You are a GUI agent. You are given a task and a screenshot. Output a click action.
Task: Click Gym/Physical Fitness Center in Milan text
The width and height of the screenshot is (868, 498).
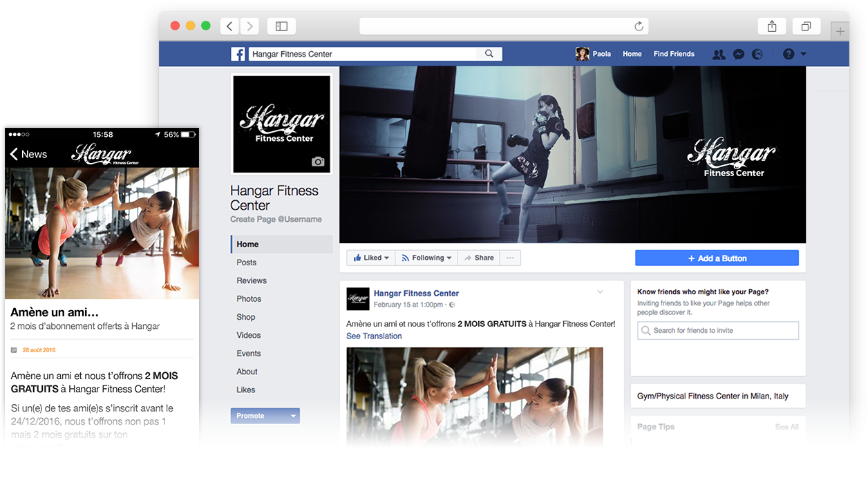pyautogui.click(x=713, y=396)
